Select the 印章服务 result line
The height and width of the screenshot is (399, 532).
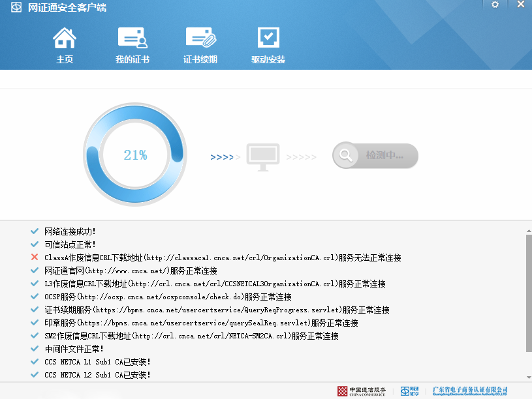coord(201,323)
